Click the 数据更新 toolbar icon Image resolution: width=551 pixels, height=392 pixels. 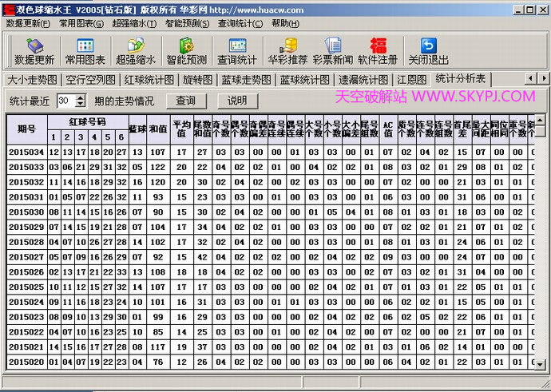(34, 51)
